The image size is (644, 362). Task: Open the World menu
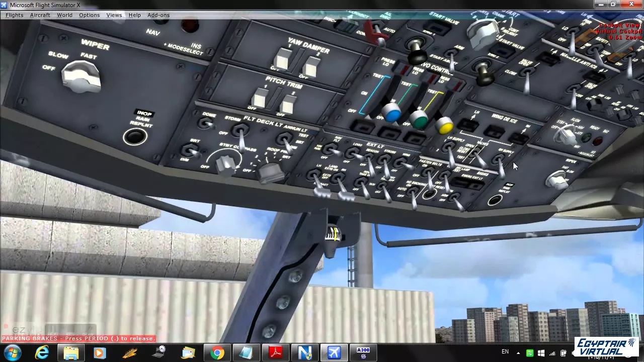[x=64, y=15]
